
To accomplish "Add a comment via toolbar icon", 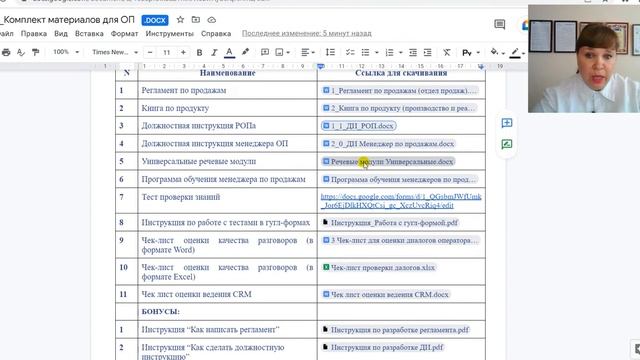I will (264, 52).
